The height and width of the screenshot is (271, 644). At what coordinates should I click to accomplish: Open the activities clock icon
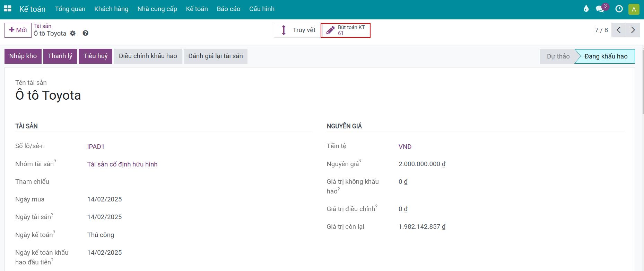coord(619,9)
